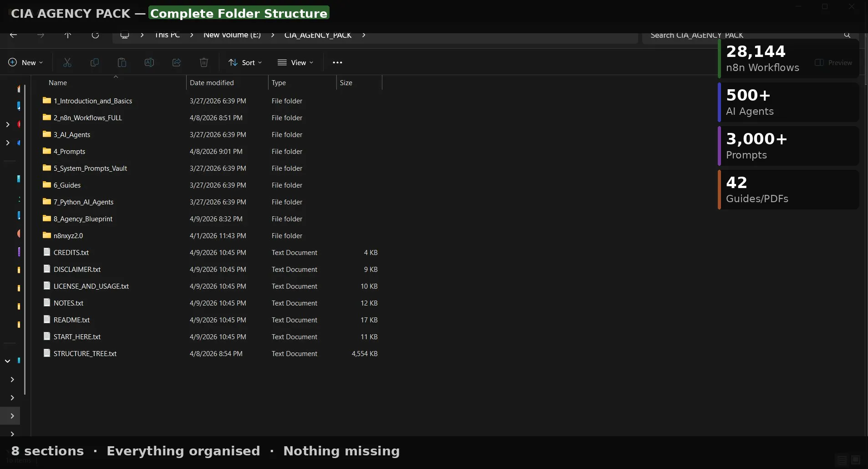Click CIA_AGENCY_PACK in the address breadcrumb
This screenshot has width=868, height=469.
(318, 35)
